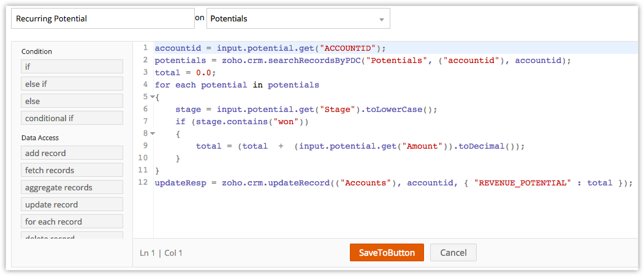Open the Potentials module dropdown
This screenshot has width=644, height=276.
pos(298,18)
